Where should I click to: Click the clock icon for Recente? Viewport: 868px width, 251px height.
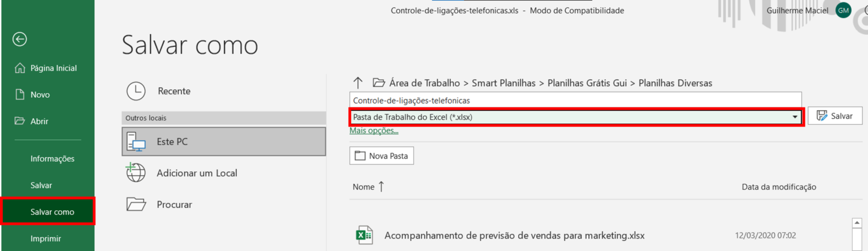[136, 91]
